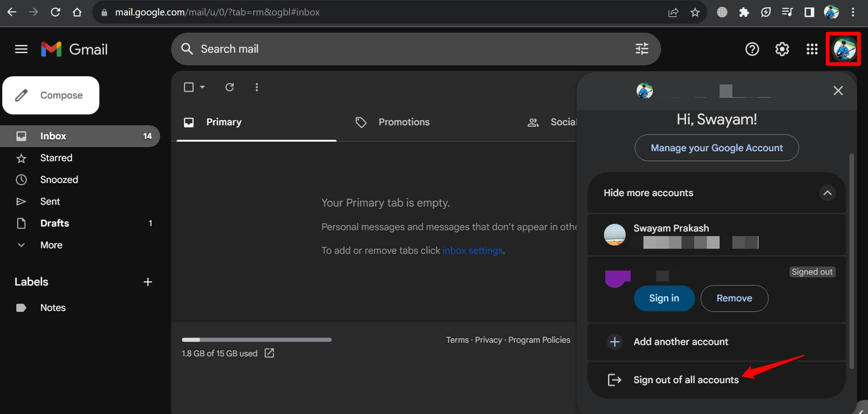
Task: Bookmark this page with star icon
Action: [695, 12]
